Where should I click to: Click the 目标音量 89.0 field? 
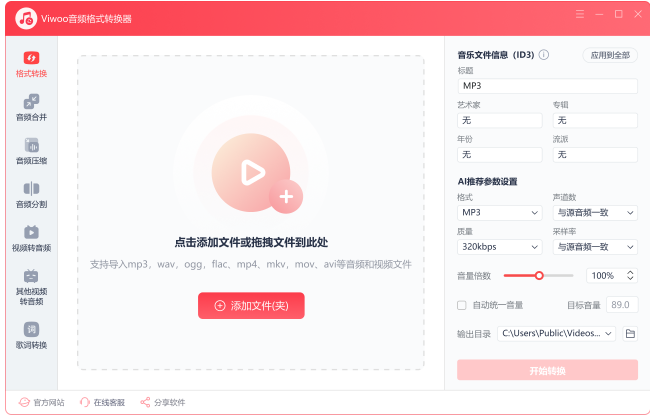[x=622, y=305]
